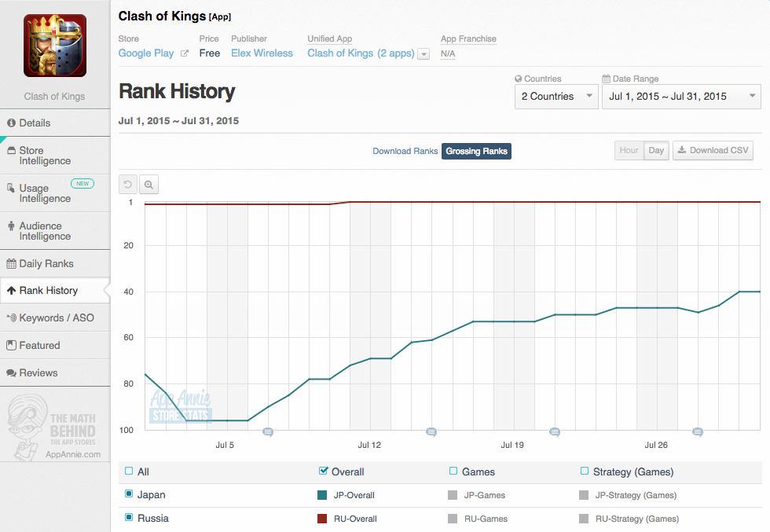Screen dimensions: 770x532
Task: Click the Daily Ranks calendar icon
Action: coord(11,264)
